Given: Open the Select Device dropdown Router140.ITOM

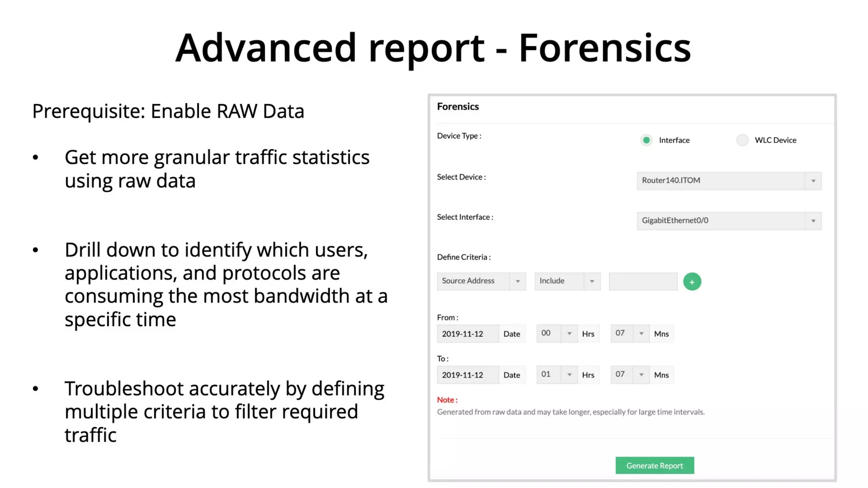Looking at the screenshot, I should (x=729, y=181).
